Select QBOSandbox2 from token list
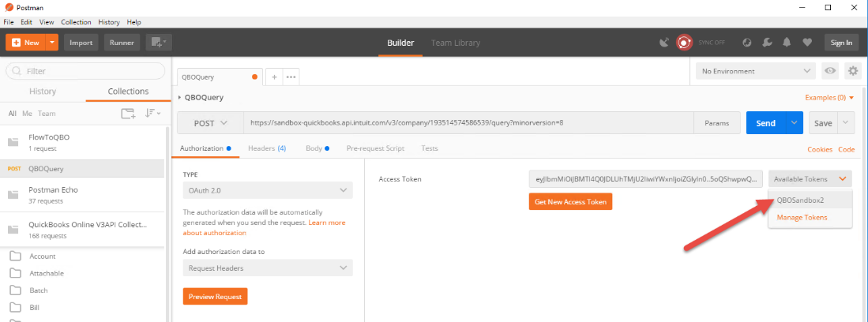The image size is (868, 322). (810, 200)
